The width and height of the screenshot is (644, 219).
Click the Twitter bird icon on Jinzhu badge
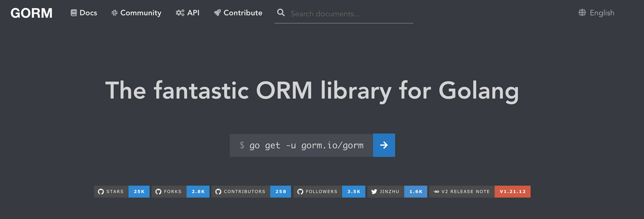(374, 192)
